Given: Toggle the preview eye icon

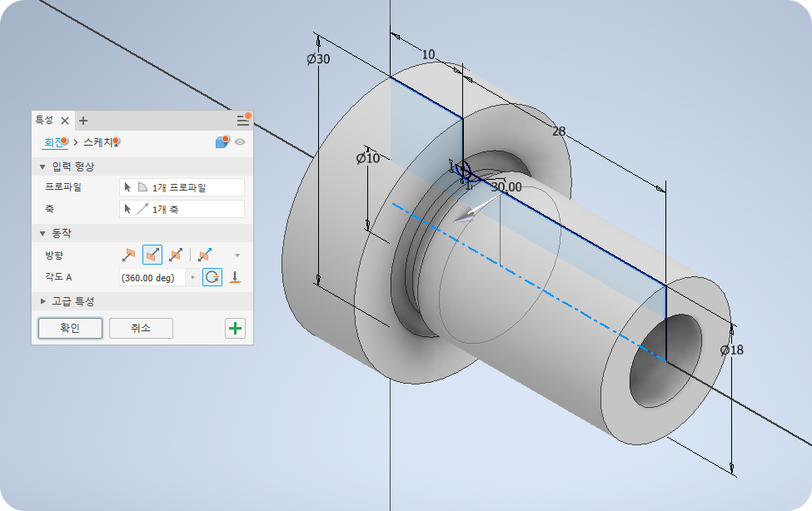Looking at the screenshot, I should pyautogui.click(x=240, y=141).
